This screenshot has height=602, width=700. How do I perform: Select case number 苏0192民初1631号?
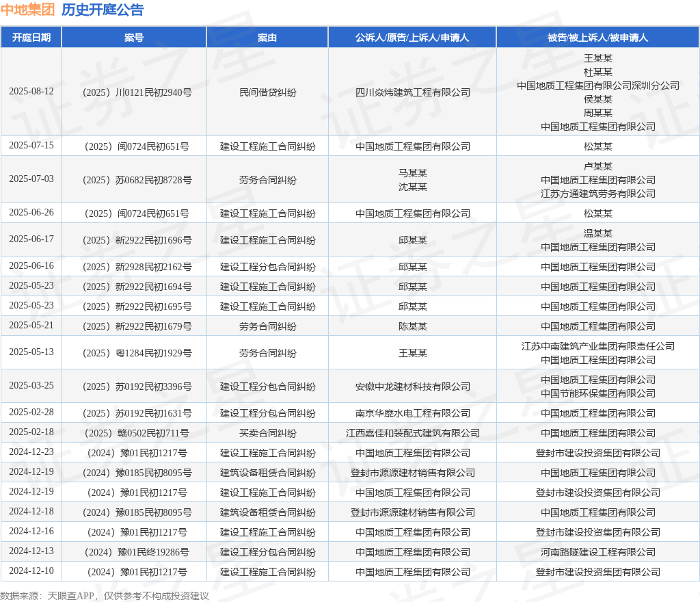137,414
